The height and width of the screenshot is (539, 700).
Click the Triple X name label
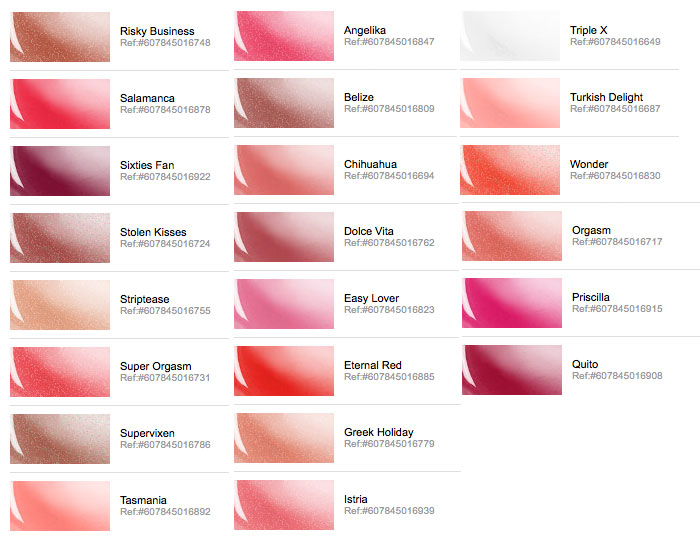pos(589,30)
